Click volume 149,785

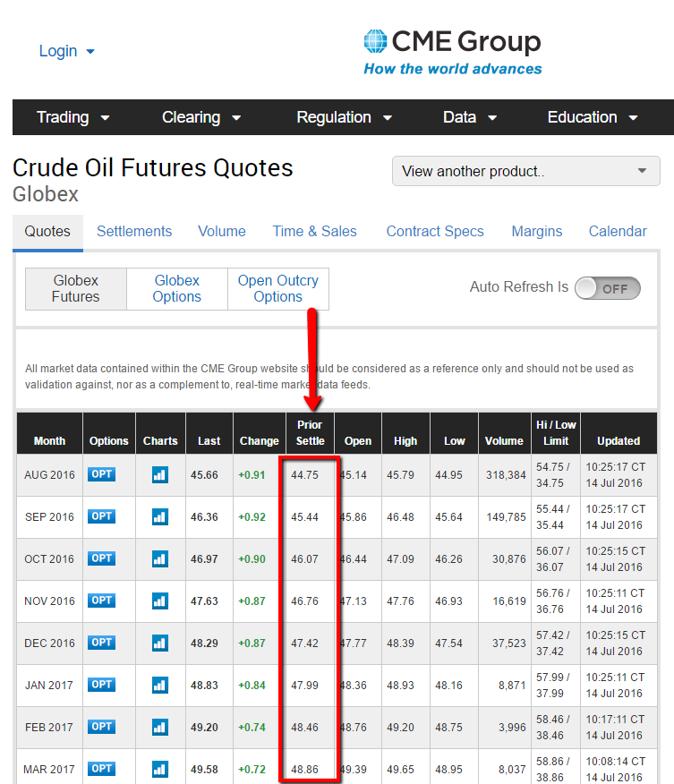click(x=506, y=517)
